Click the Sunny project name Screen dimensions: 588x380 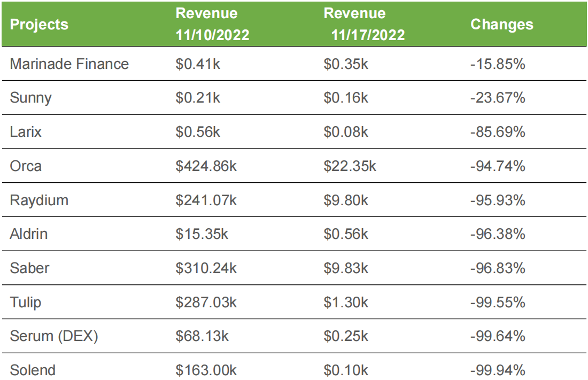coord(31,98)
